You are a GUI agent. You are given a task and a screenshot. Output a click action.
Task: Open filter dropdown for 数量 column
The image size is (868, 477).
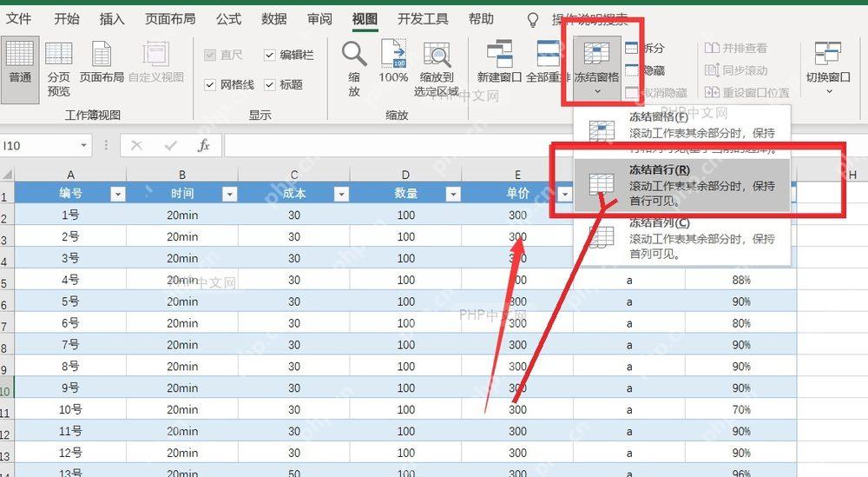click(453, 194)
